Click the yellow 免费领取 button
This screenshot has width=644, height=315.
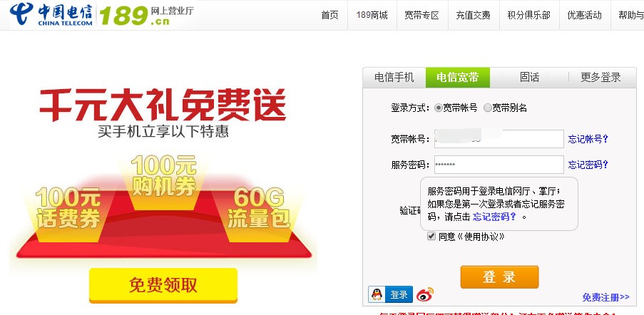click(163, 286)
